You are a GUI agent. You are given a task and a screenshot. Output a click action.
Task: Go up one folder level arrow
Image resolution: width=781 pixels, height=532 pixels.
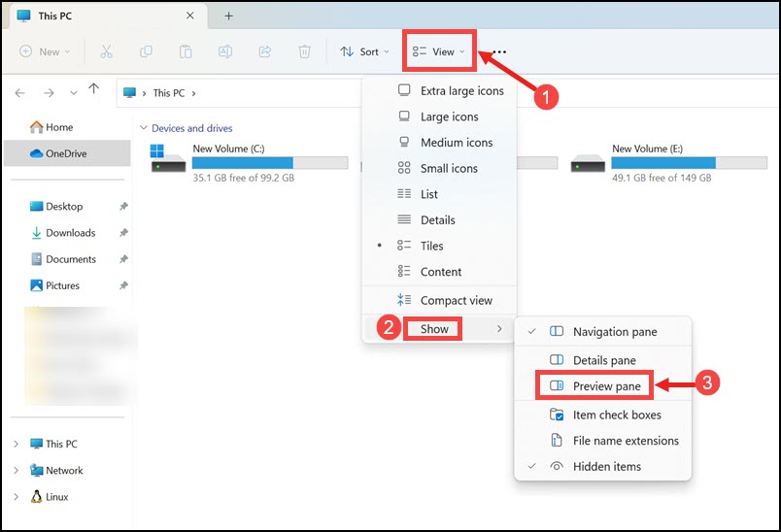93,88
